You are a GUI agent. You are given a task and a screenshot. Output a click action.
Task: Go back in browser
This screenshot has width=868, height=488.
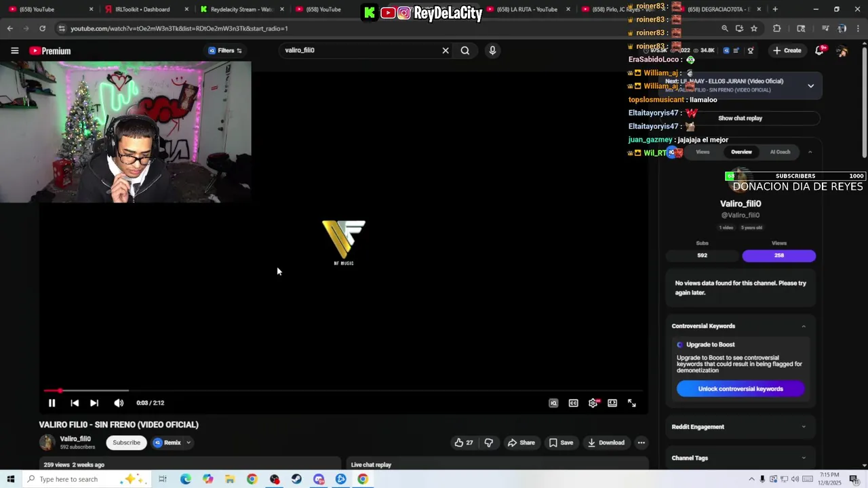(9, 28)
